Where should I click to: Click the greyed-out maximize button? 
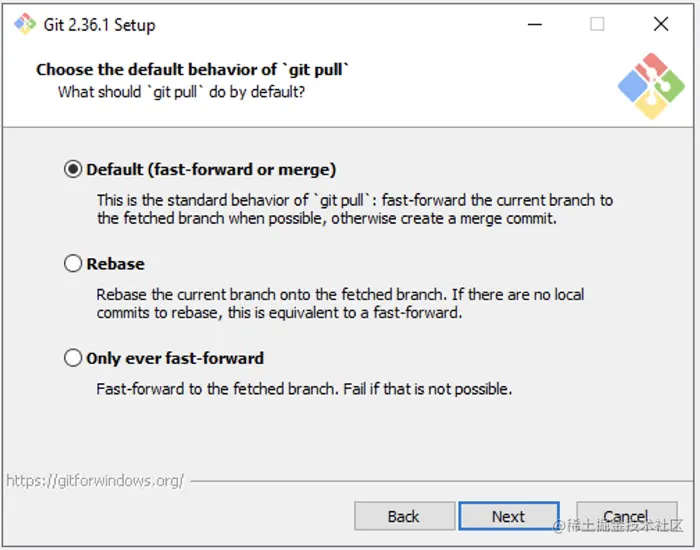(x=597, y=24)
